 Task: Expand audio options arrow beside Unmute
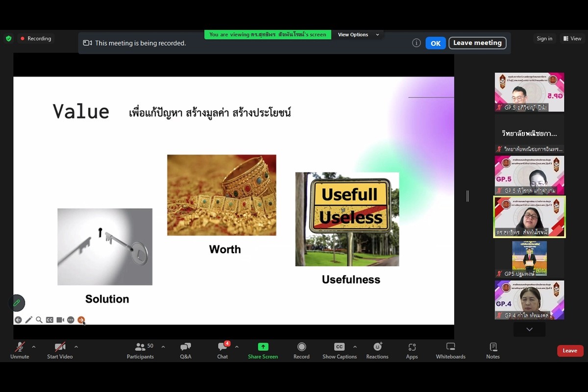(x=34, y=347)
